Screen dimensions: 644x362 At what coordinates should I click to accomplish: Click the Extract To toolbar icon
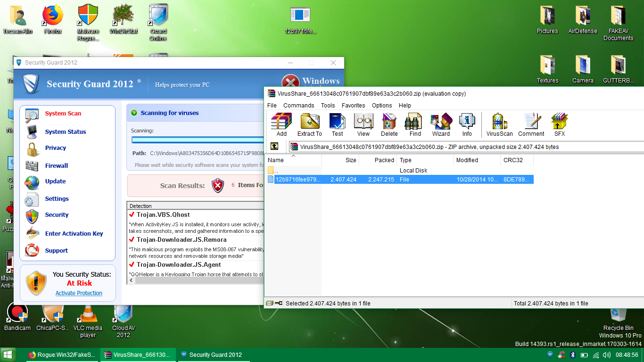click(309, 124)
